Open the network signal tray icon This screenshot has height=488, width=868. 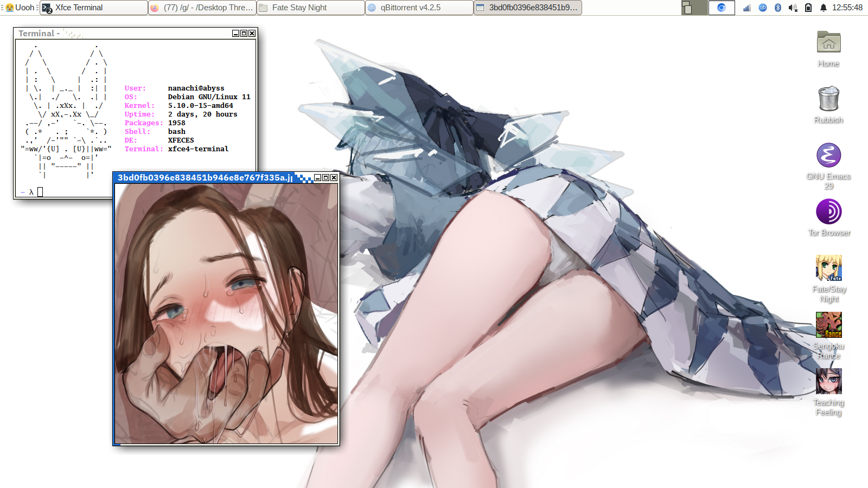[747, 8]
